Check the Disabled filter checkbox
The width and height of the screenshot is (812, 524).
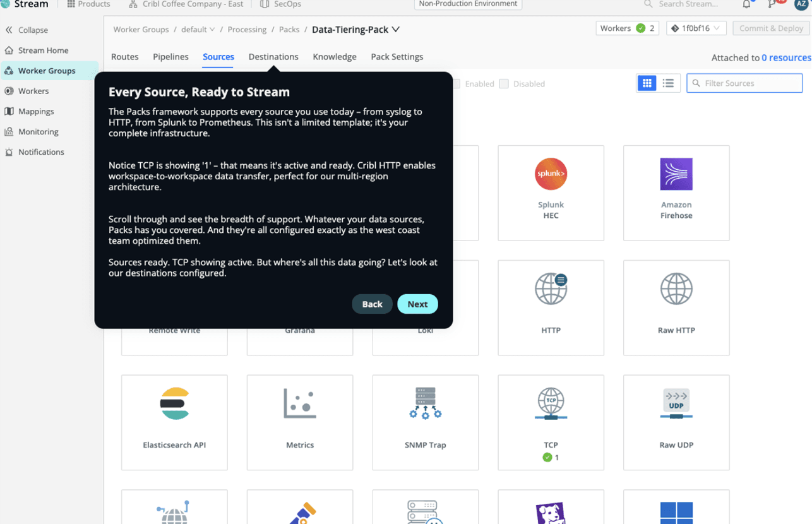503,83
